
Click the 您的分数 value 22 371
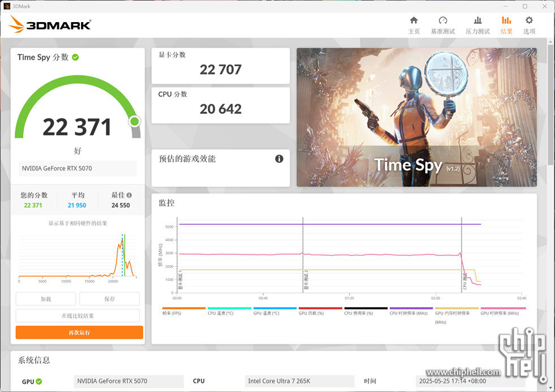coord(33,206)
